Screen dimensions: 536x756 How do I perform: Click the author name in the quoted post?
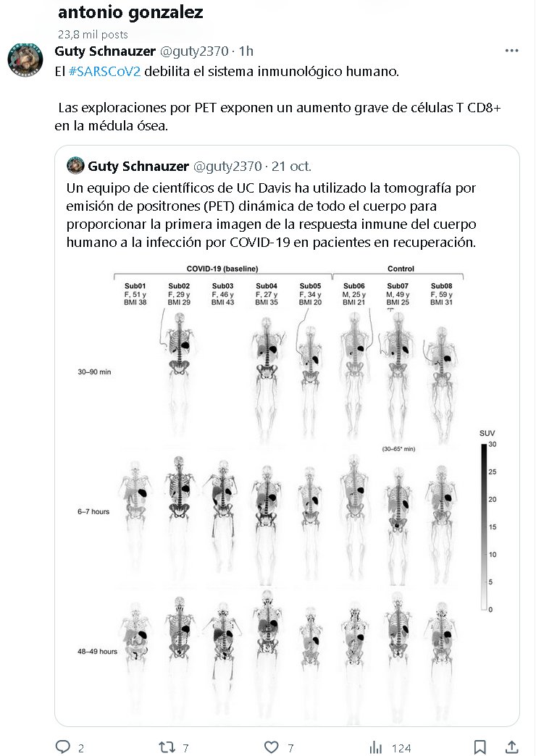click(139, 166)
